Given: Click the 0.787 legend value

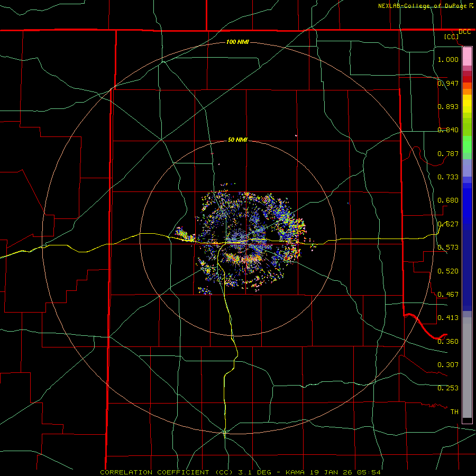Looking at the screenshot, I should (x=448, y=153).
